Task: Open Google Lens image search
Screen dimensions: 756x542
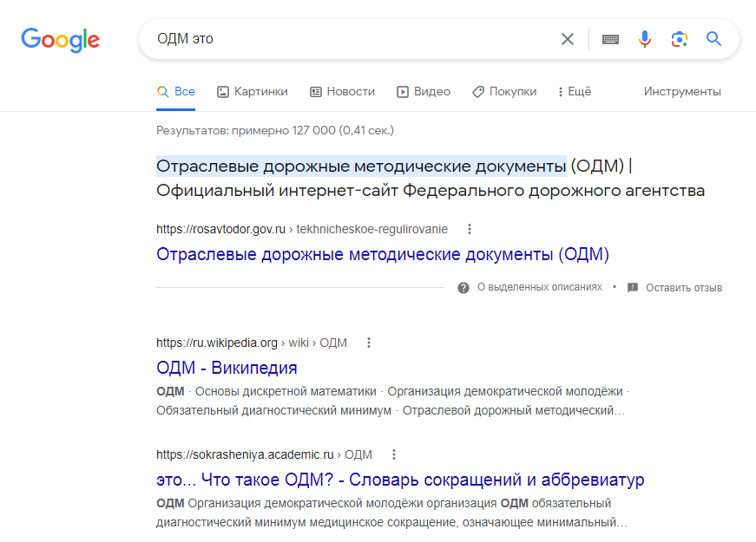Action: pyautogui.click(x=679, y=39)
